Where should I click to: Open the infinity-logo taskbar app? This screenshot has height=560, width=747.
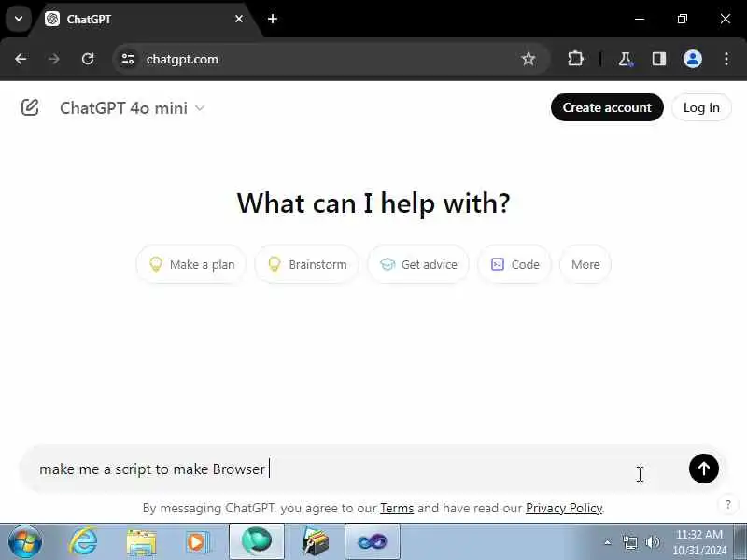coord(373,542)
